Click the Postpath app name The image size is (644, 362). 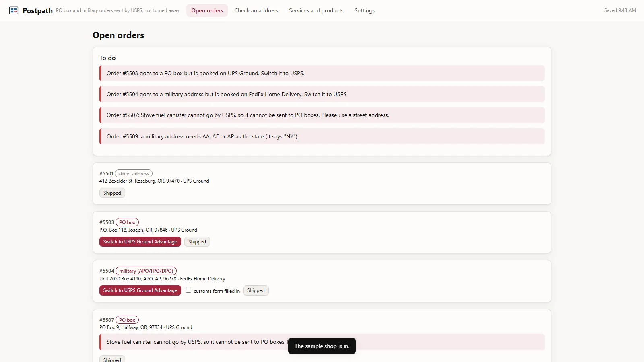(37, 11)
